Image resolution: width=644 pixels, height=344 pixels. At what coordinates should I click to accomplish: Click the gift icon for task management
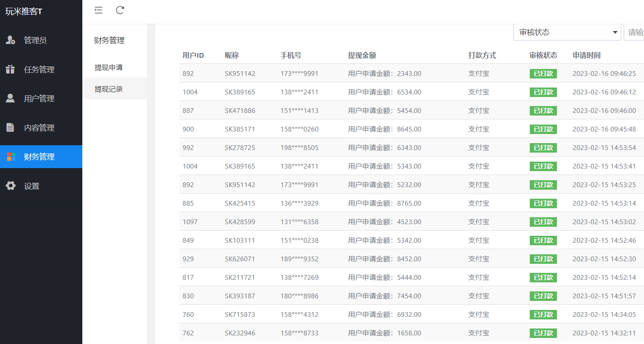(x=10, y=69)
